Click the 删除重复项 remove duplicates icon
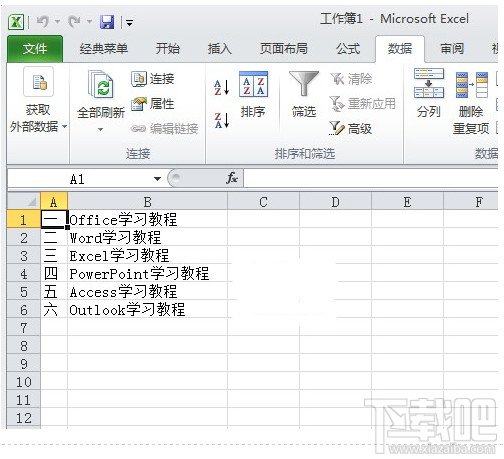Image resolution: width=504 pixels, height=459 pixels. (x=471, y=84)
